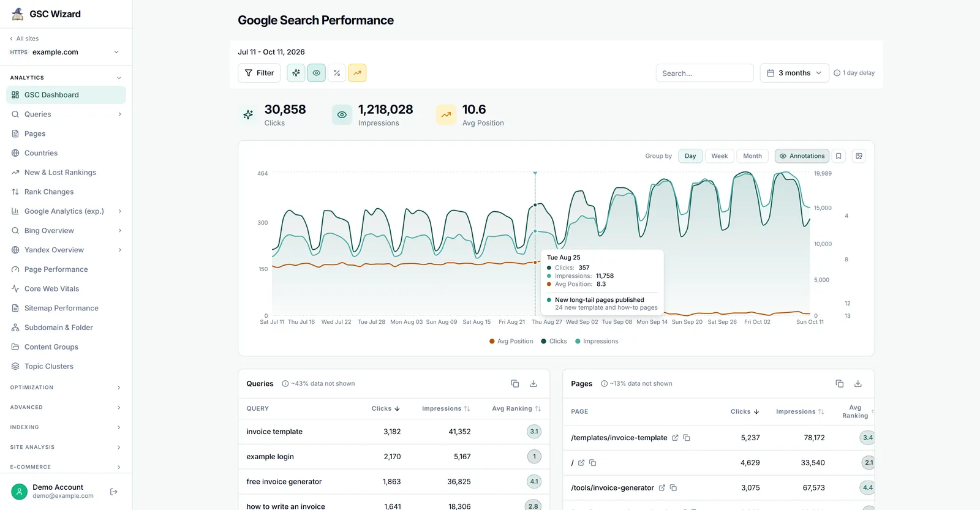The width and height of the screenshot is (980, 510).
Task: Expand the Queries sidebar submenu
Action: point(119,114)
